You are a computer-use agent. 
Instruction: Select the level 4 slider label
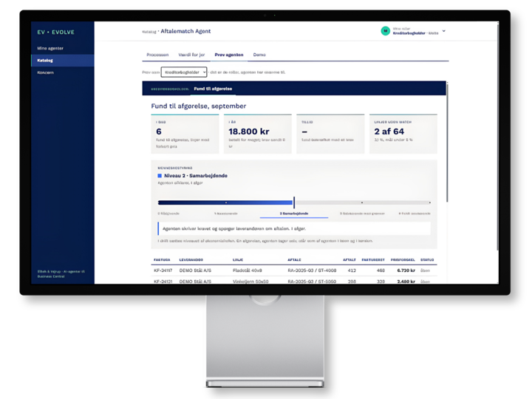415,214
